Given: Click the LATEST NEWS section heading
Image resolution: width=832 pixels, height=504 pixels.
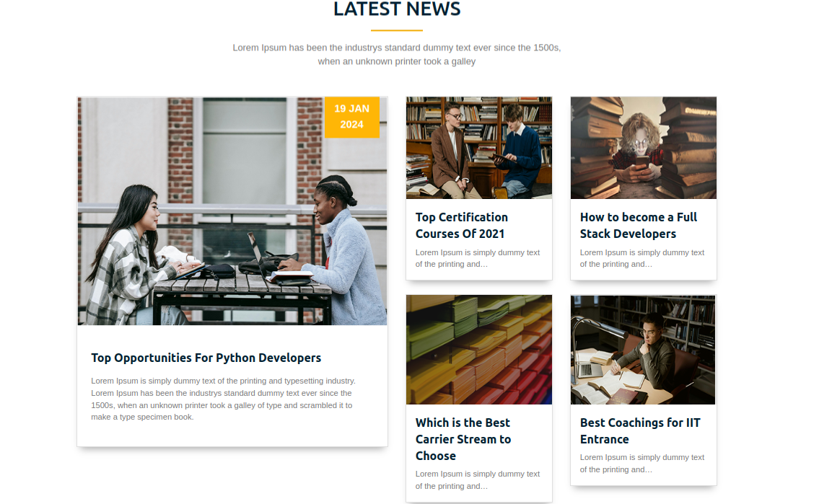Looking at the screenshot, I should click(397, 9).
